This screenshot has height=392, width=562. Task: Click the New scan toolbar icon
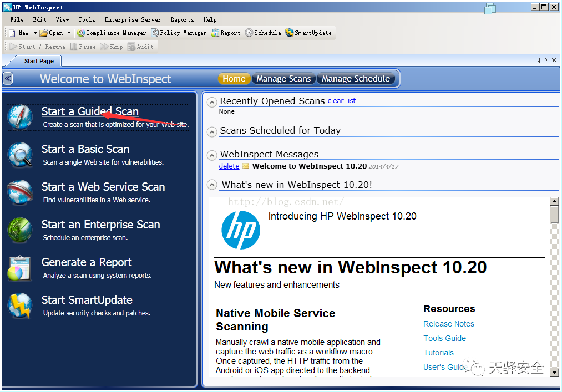tap(12, 33)
